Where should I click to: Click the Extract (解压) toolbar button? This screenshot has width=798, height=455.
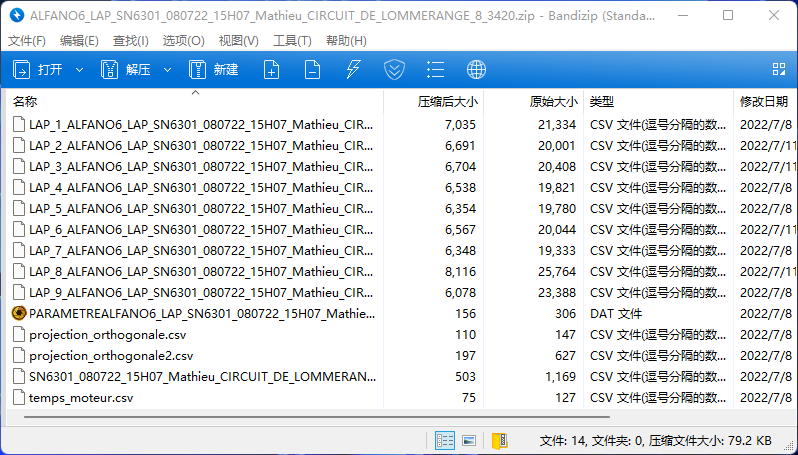coord(126,70)
